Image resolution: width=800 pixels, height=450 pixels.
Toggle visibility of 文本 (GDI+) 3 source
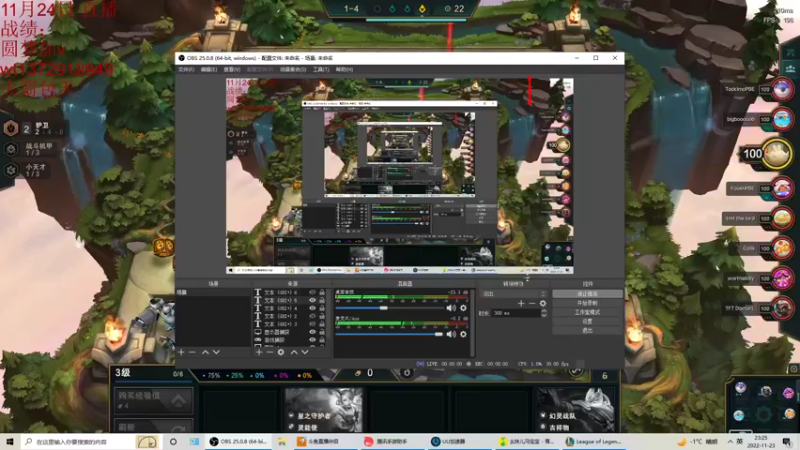312,324
